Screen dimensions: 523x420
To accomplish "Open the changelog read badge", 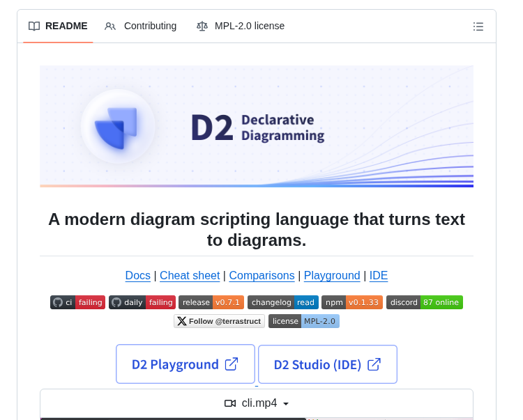I will tap(282, 302).
